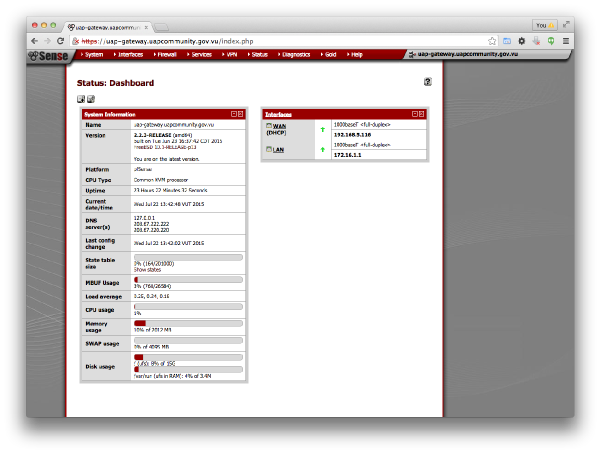600x453 pixels.
Task: Click the add widget icon
Action: pos(81,99)
